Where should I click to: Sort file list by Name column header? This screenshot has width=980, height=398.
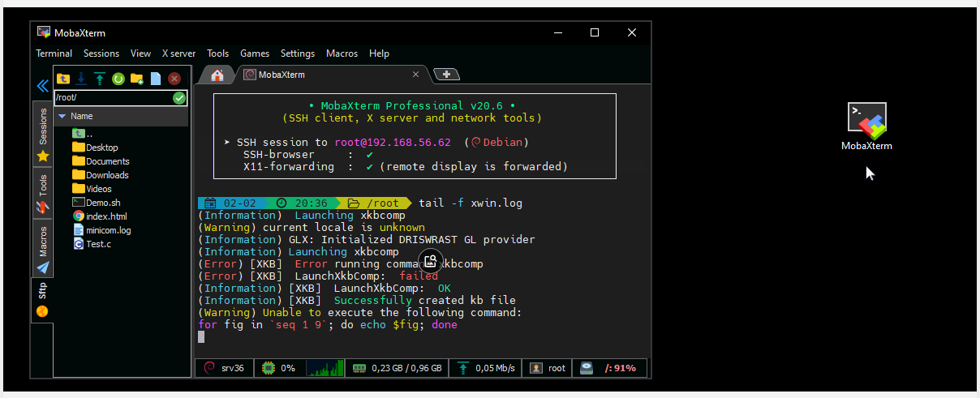tap(122, 116)
